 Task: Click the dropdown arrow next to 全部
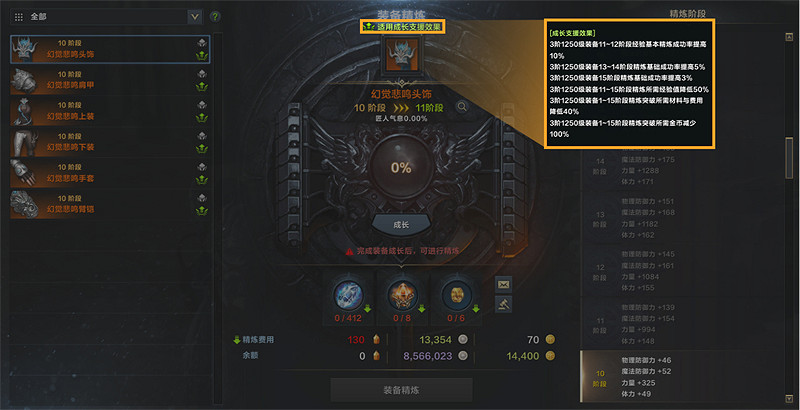[194, 17]
